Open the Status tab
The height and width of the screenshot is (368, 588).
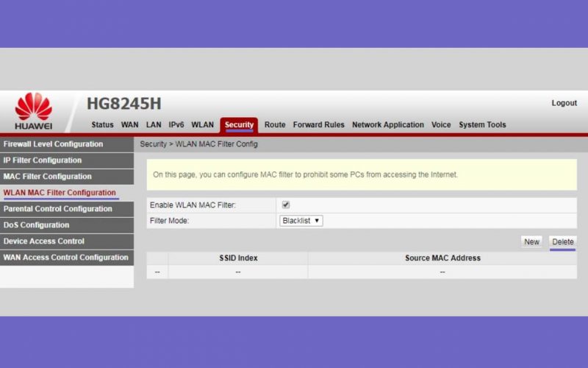tap(102, 124)
